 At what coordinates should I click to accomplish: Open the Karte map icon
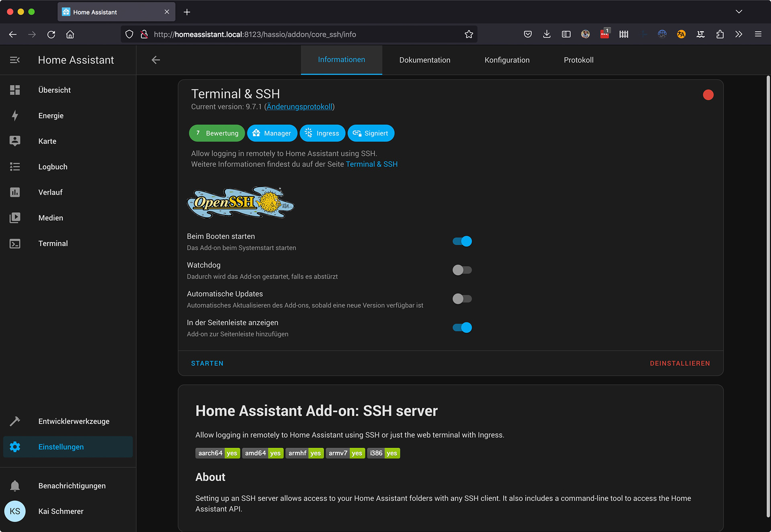tap(15, 141)
